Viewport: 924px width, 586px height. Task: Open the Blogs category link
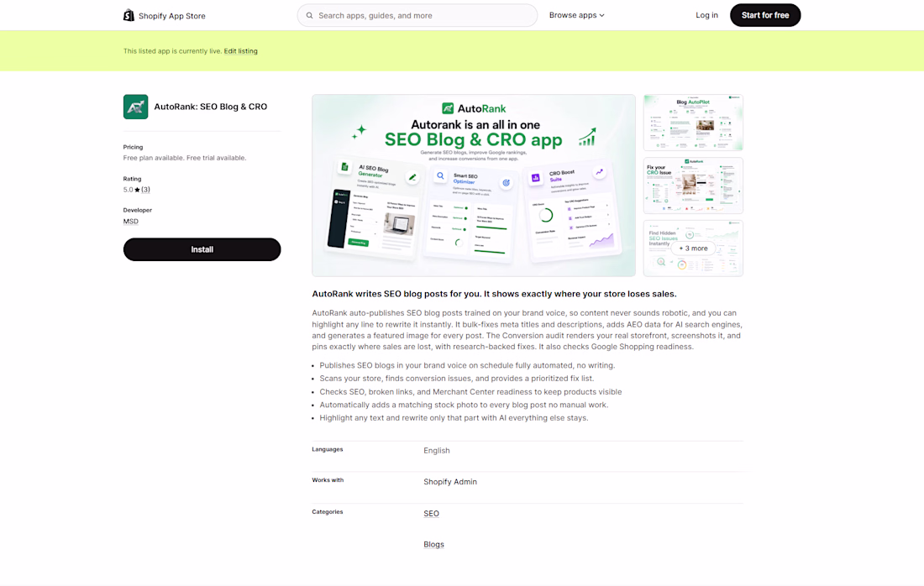point(433,545)
